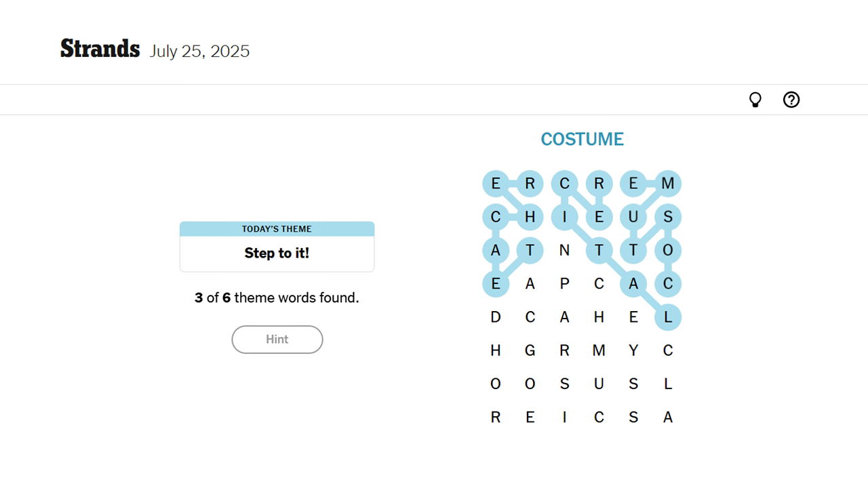Click the letter P in the fourth row
The image size is (868, 488).
[565, 283]
